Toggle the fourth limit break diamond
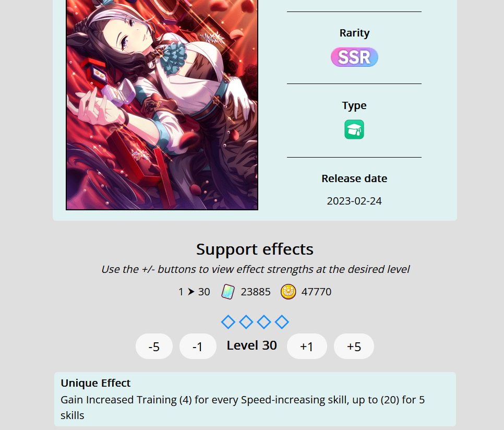Screen dimensions: 504x430 282,322
